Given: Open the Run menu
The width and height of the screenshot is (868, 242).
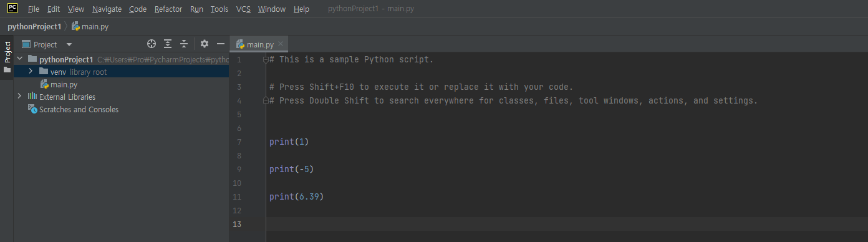Looking at the screenshot, I should pos(196,9).
